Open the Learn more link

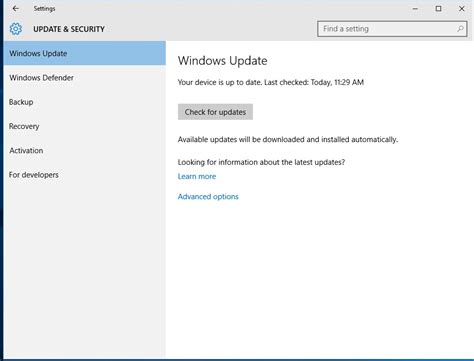197,176
